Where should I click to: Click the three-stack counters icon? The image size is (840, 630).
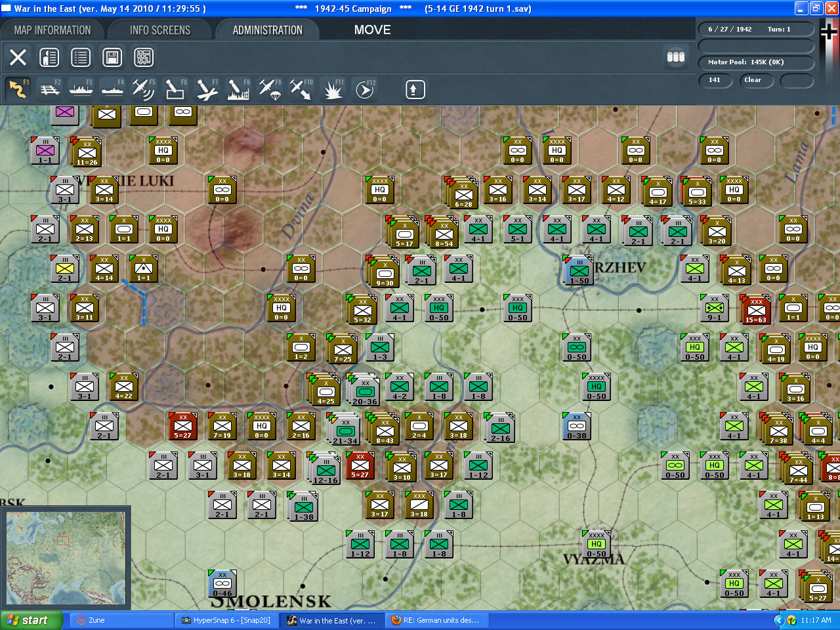pyautogui.click(x=676, y=57)
